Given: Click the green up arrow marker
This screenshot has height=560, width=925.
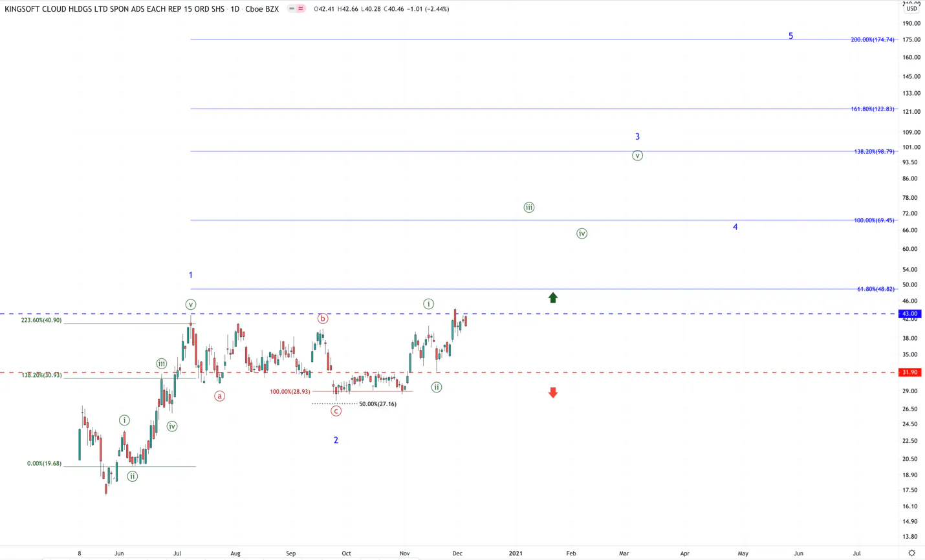Looking at the screenshot, I should pyautogui.click(x=553, y=297).
